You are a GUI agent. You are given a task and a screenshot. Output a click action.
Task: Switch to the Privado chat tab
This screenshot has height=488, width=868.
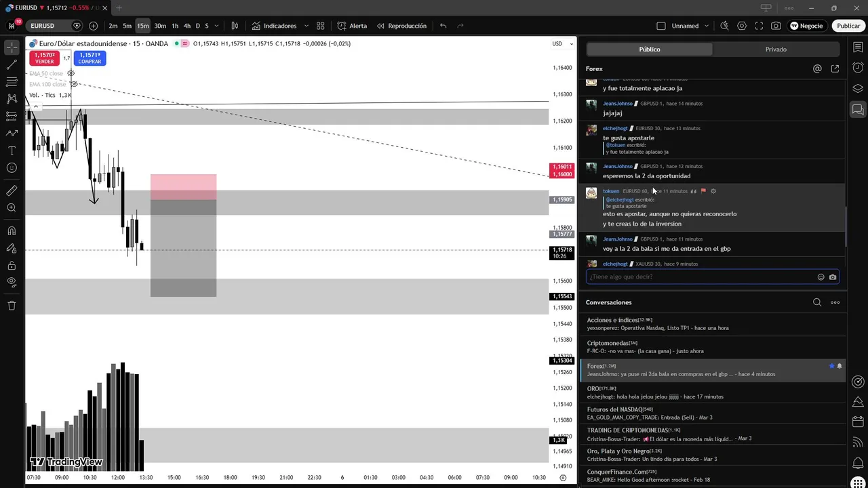[776, 49]
